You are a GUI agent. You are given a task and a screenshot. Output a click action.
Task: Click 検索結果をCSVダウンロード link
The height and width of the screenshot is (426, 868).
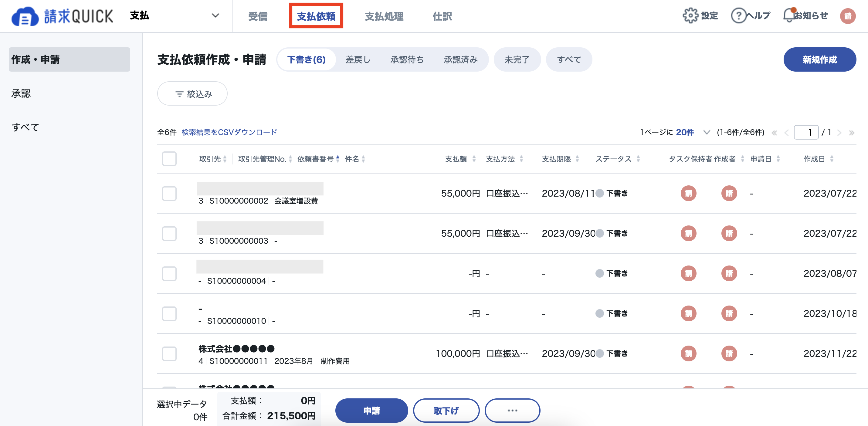click(229, 132)
